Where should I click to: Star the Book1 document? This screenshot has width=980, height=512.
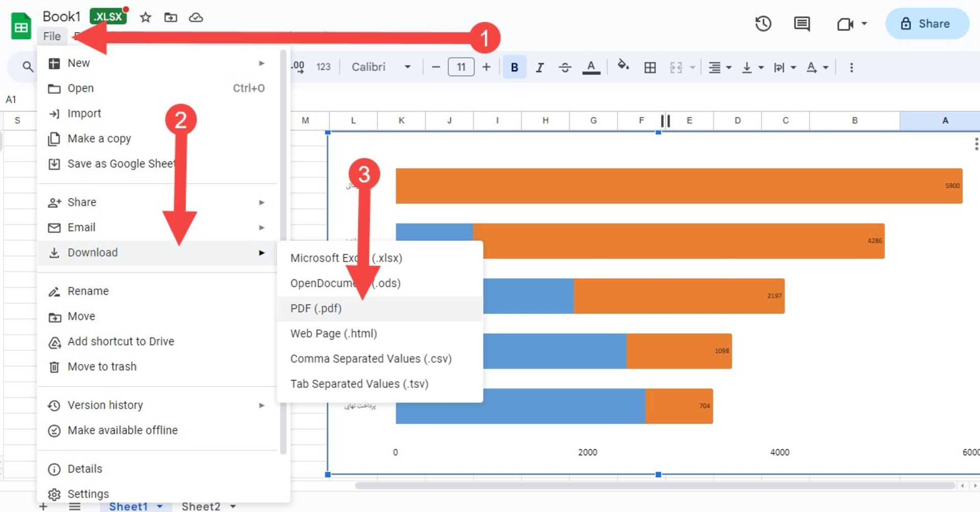(145, 18)
